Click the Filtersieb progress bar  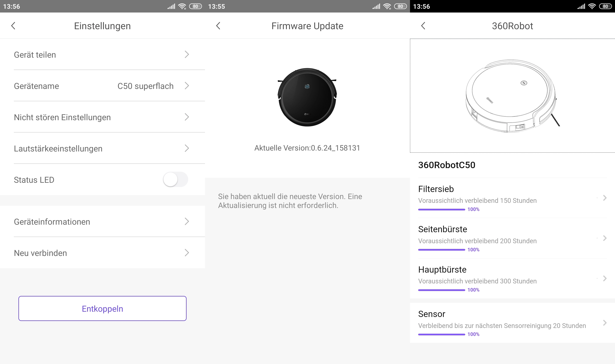442,209
